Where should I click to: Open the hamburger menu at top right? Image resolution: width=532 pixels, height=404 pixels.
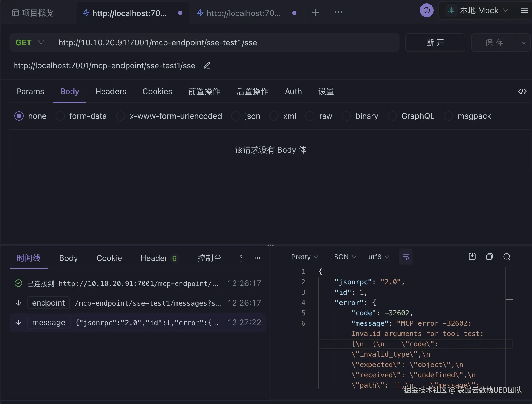pos(524,11)
